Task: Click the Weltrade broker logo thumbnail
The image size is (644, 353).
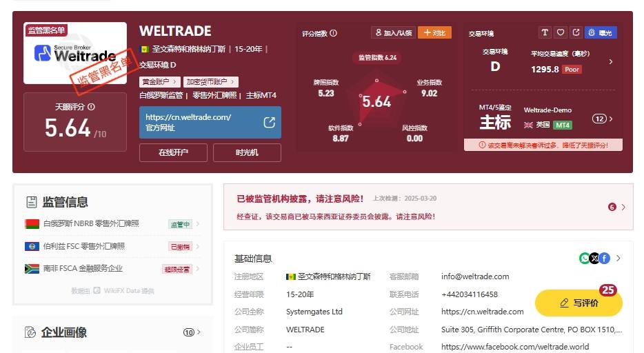Action: coord(75,53)
